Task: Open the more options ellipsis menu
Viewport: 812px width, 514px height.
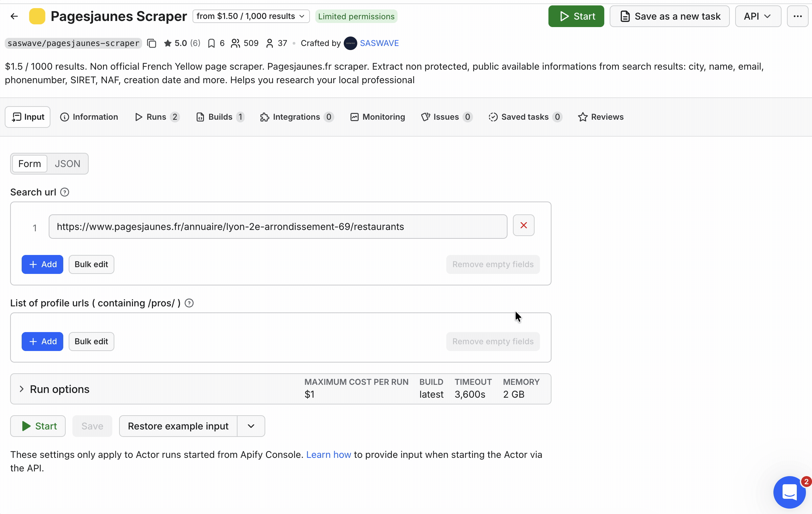Action: (x=797, y=16)
